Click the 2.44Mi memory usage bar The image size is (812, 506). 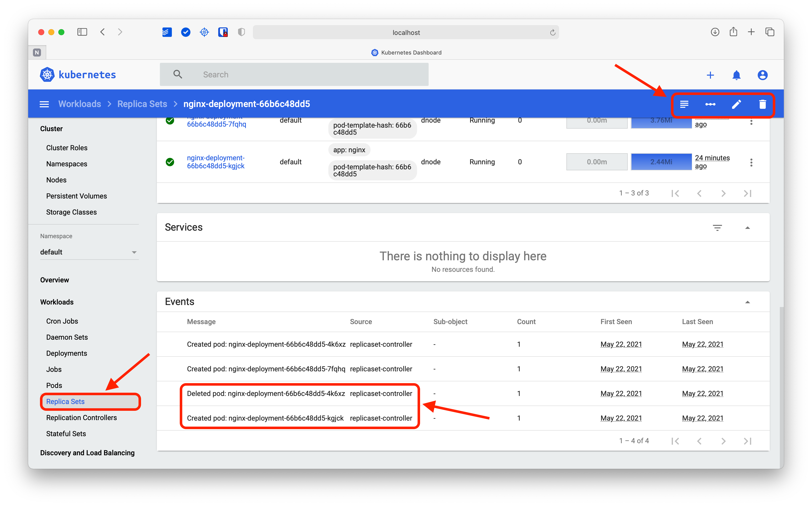tap(661, 162)
